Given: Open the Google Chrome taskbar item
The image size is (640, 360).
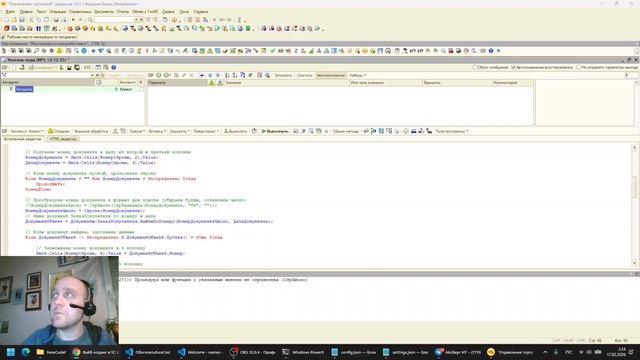Looking at the screenshot, I should pyautogui.click(x=96, y=352).
